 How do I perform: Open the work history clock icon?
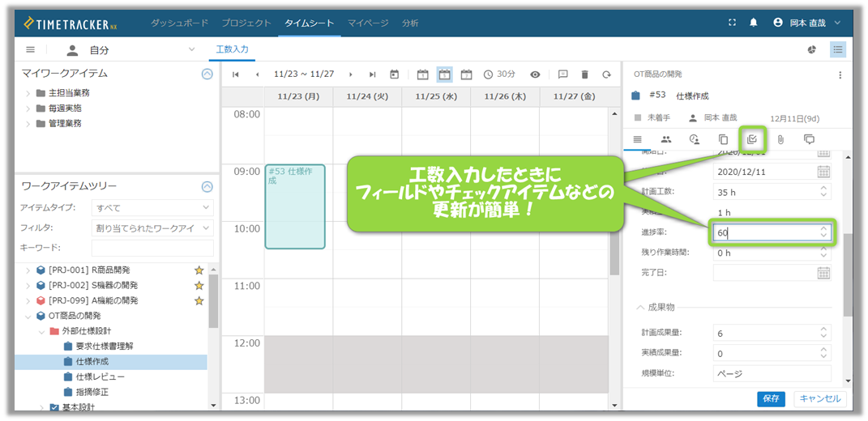pyautogui.click(x=695, y=139)
